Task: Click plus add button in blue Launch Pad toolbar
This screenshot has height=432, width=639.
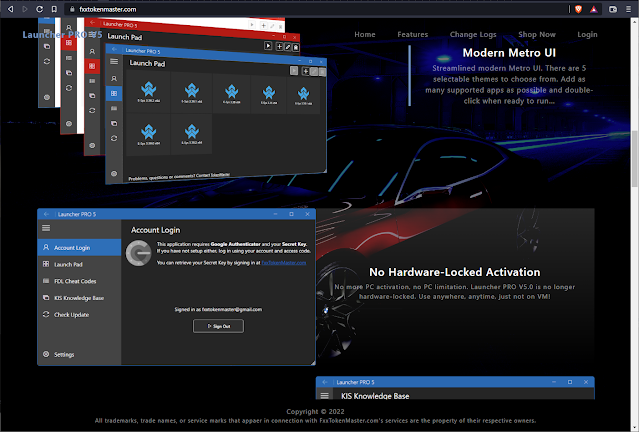Action: coord(305,71)
